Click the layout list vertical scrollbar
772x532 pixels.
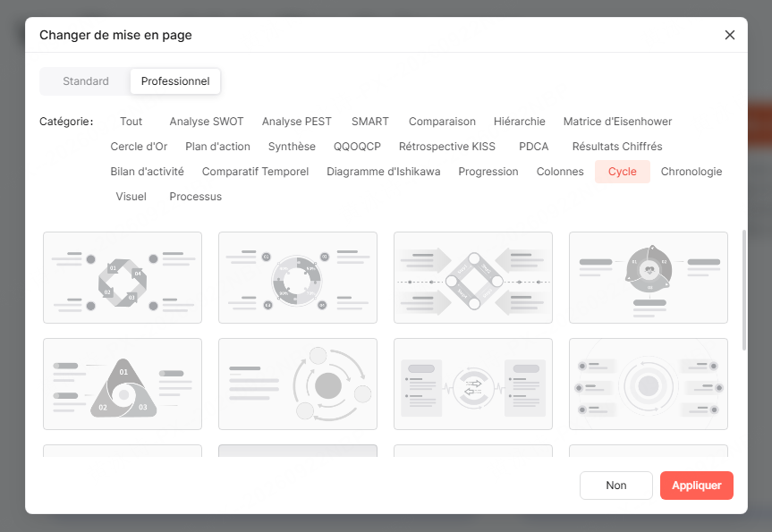tap(744, 291)
